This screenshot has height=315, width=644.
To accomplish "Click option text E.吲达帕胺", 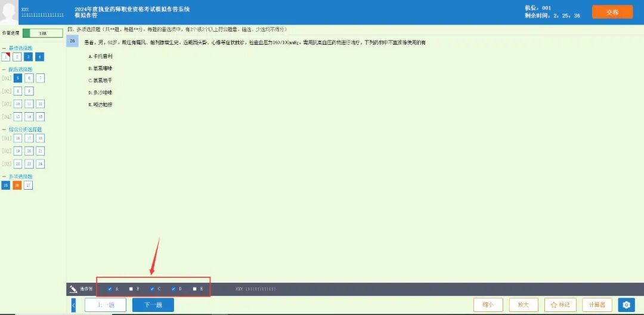I will click(101, 105).
